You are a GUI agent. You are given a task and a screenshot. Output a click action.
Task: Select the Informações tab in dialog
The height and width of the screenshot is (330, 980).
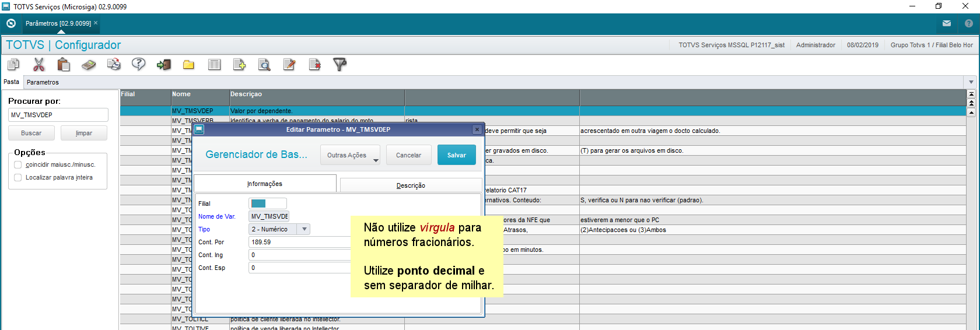point(265,184)
